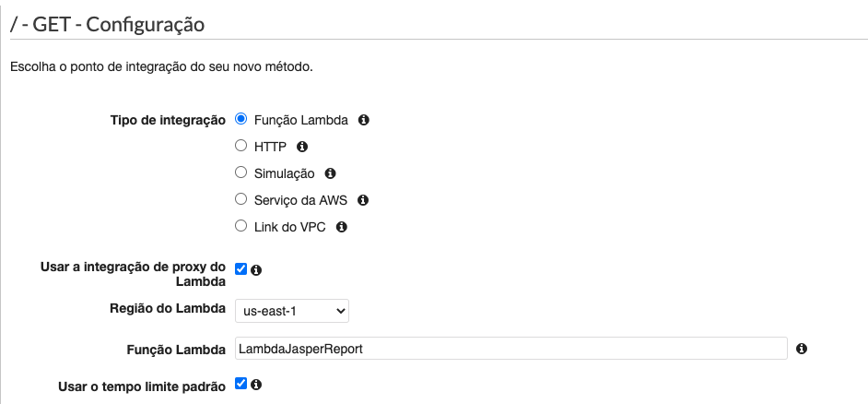Choose the HTTP integration type
Screen dimensions: 868x404
coord(240,146)
